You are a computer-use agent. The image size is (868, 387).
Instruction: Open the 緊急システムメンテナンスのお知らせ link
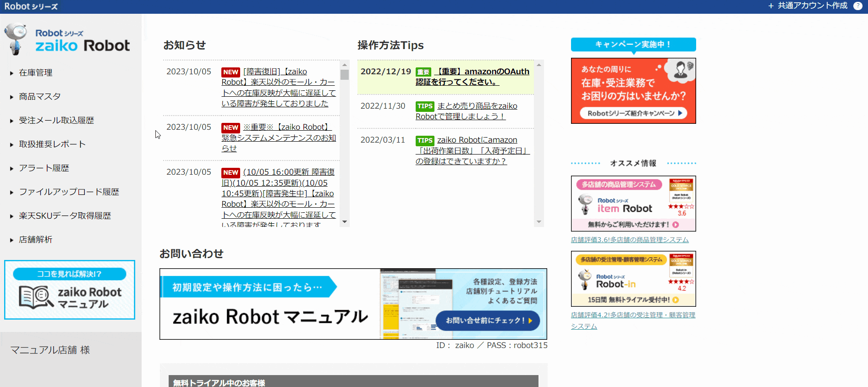[279, 138]
